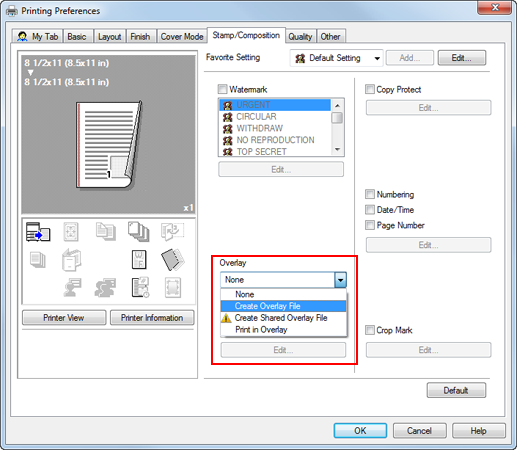Click the stamp icon next to CIRCULAR
The height and width of the screenshot is (450, 517).
click(228, 117)
